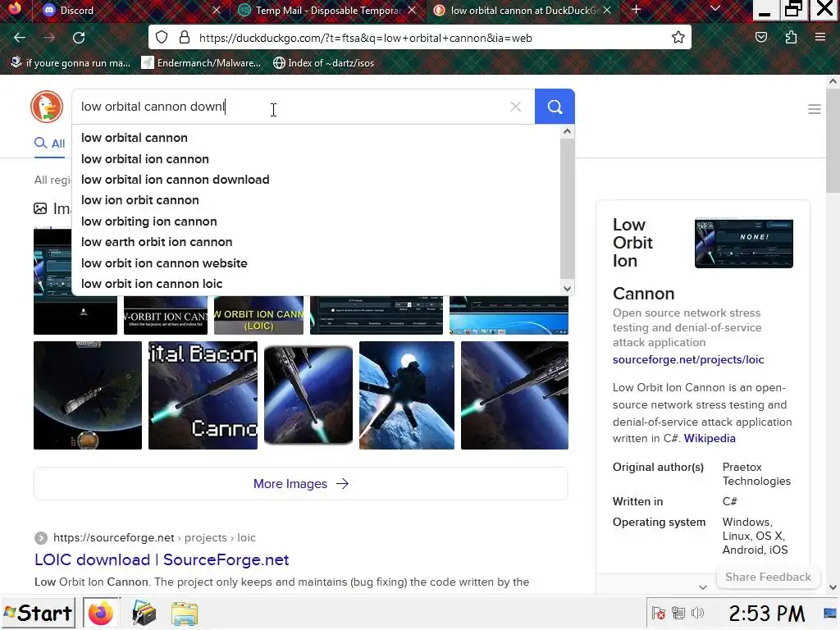This screenshot has height=630, width=840.
Task: Reload the current page
Action: coord(79,38)
